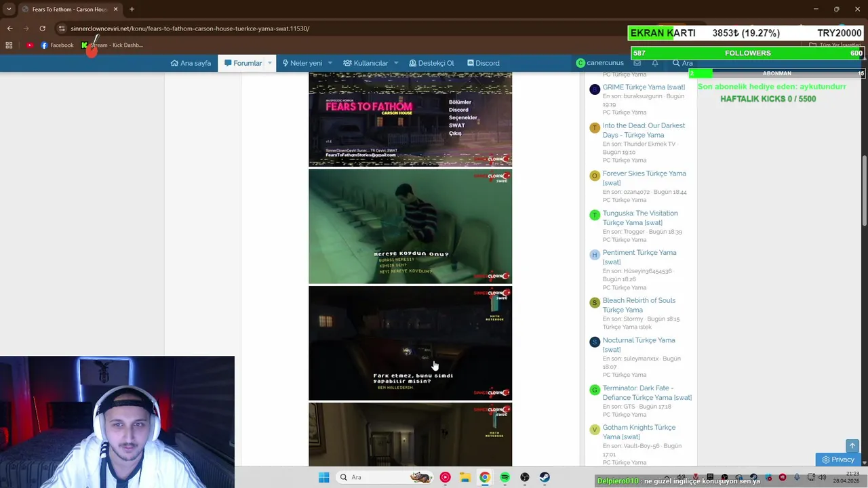Image resolution: width=868 pixels, height=488 pixels.
Task: Open Terminator: Dark Fate - Defiance thread
Action: [647, 393]
